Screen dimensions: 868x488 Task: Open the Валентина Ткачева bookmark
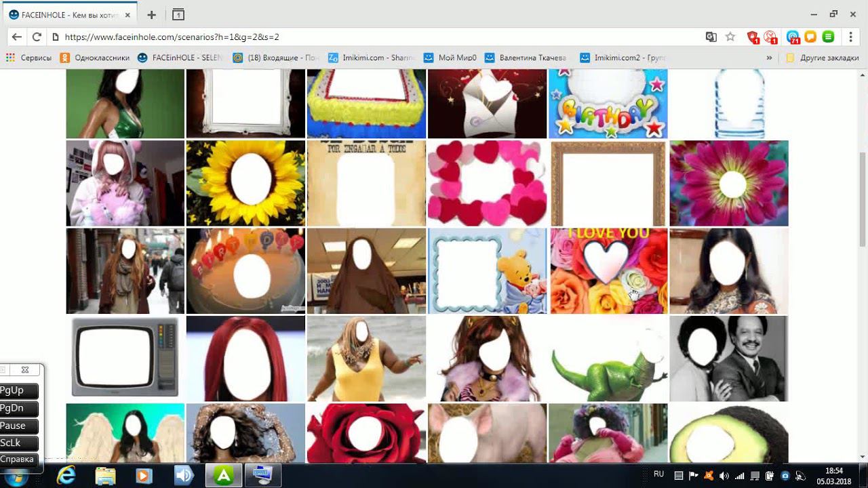[526, 58]
